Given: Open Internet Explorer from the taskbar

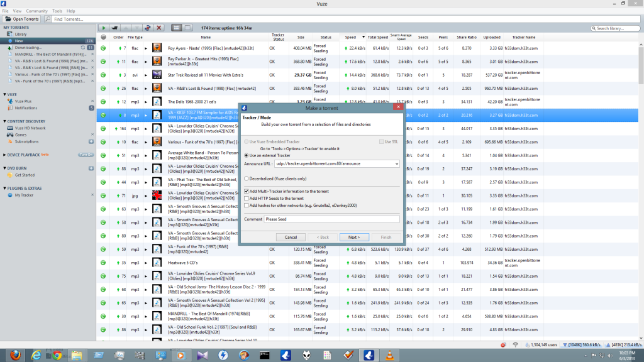Looking at the screenshot, I should tap(36, 355).
